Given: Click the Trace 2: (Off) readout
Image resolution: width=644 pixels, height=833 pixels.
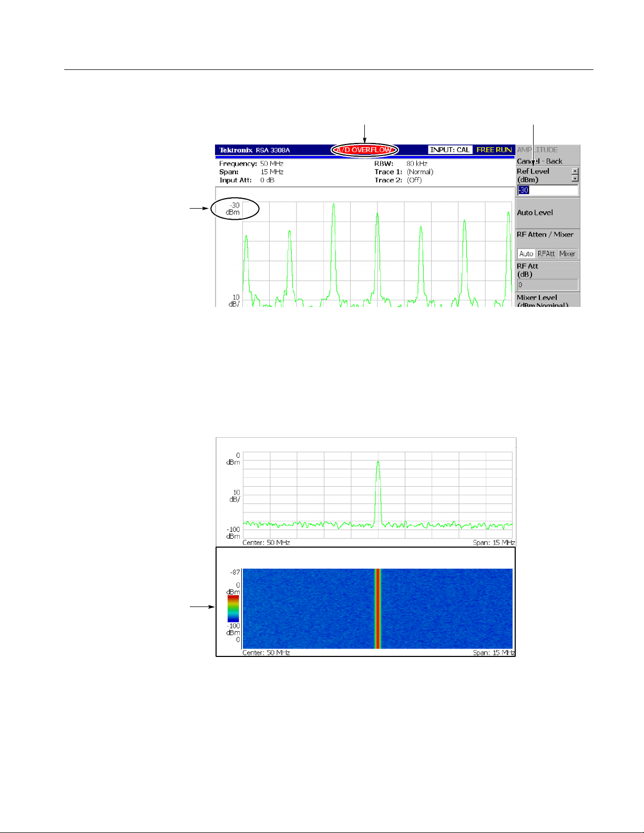Looking at the screenshot, I should coord(398,180).
